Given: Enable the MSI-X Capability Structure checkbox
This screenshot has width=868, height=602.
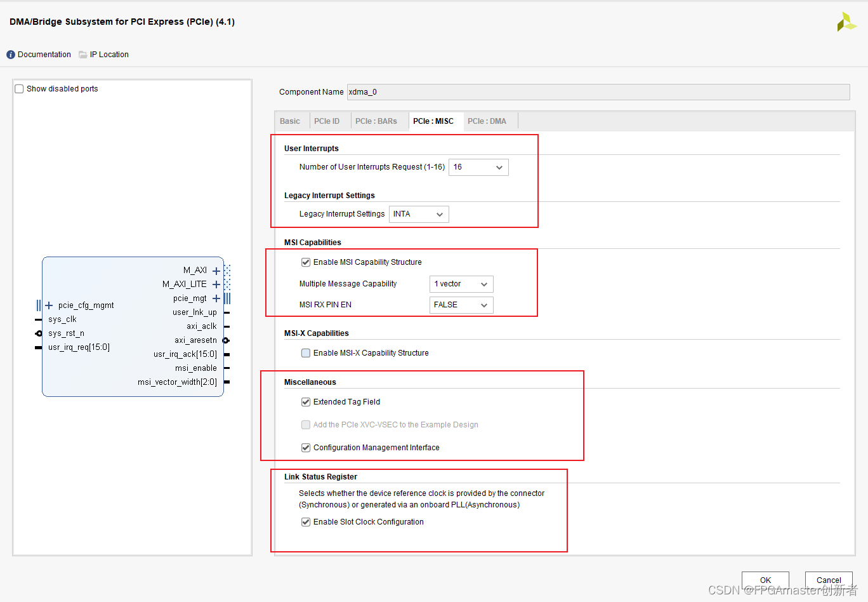Looking at the screenshot, I should (306, 353).
